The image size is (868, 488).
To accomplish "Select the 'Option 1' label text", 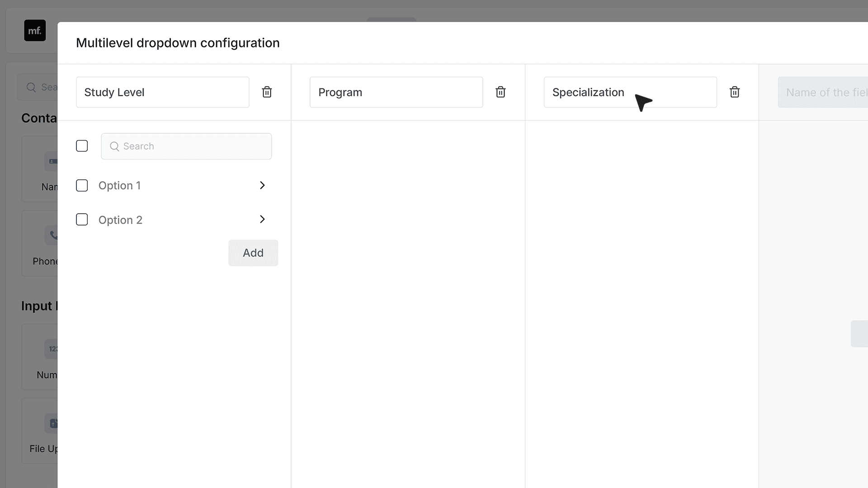I will (x=119, y=186).
